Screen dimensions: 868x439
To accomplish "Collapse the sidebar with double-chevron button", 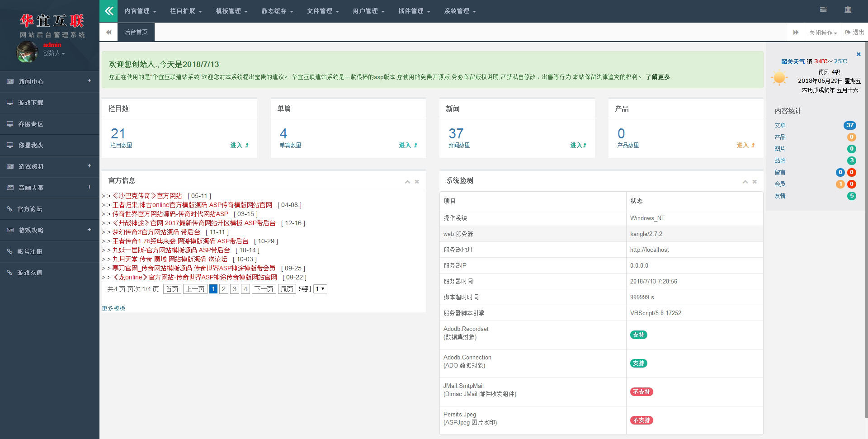I will coord(108,11).
